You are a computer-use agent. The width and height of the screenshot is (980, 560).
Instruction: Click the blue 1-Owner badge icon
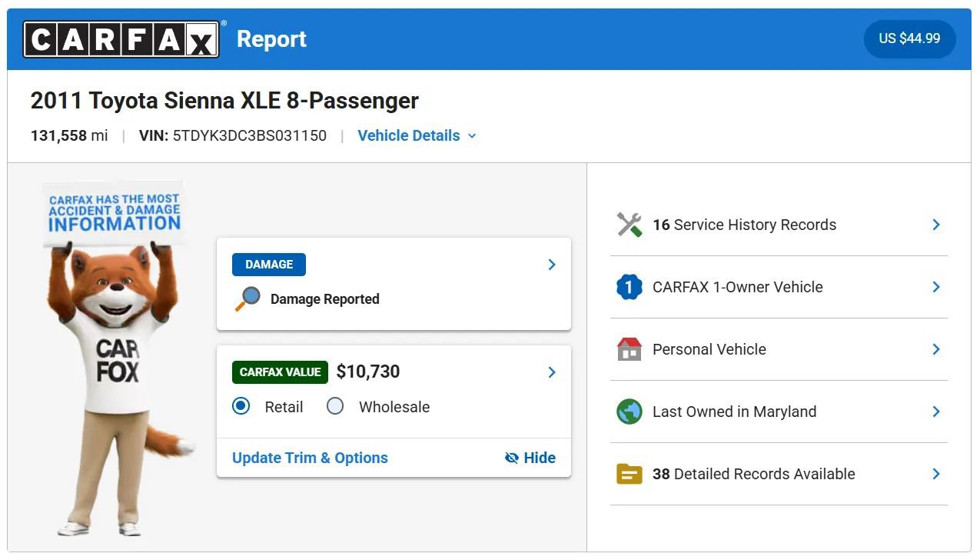[x=629, y=287]
